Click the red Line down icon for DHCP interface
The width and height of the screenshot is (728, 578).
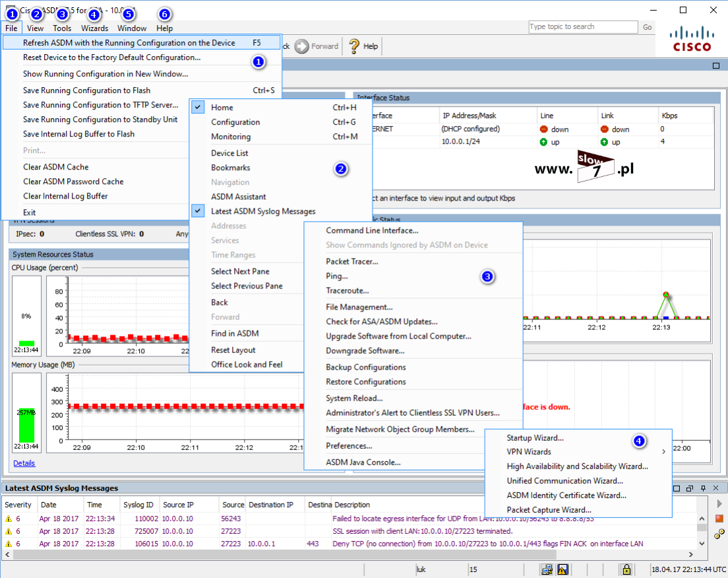(x=543, y=129)
